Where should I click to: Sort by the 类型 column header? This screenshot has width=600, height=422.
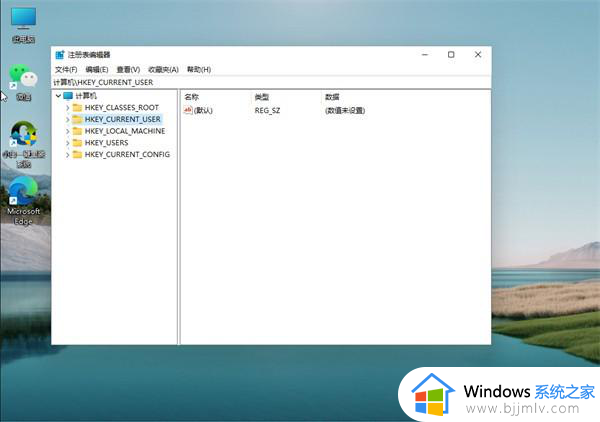[262, 97]
